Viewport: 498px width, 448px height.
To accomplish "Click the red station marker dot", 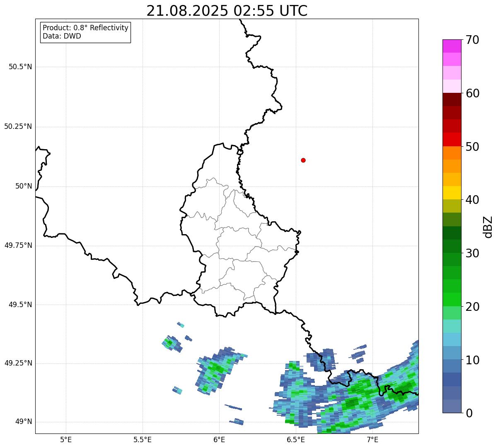I will [303, 160].
